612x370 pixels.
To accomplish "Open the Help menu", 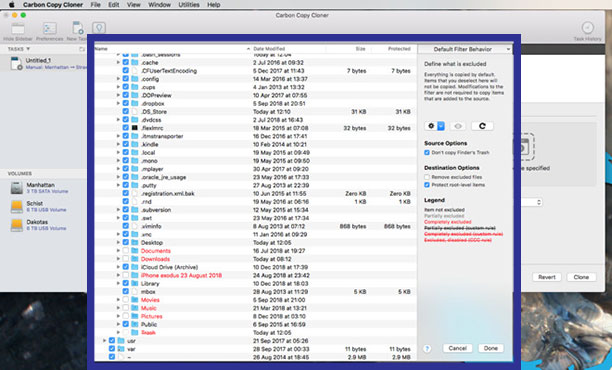I will [213, 5].
